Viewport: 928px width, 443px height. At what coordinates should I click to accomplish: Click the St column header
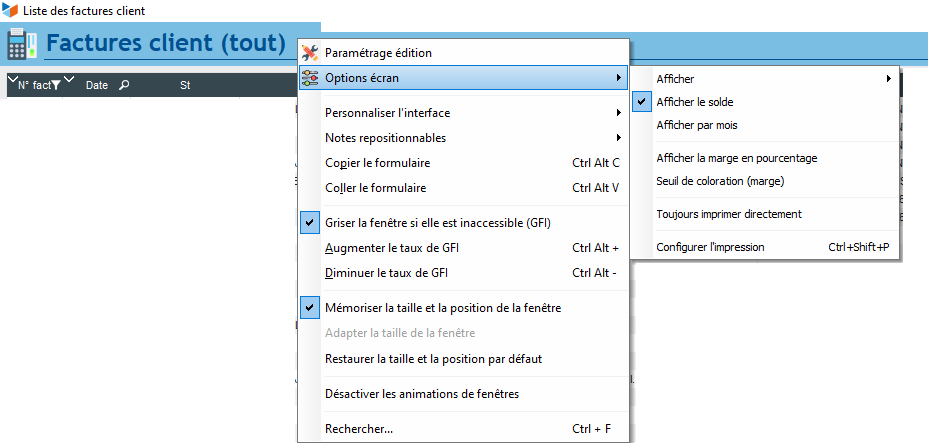(x=185, y=86)
